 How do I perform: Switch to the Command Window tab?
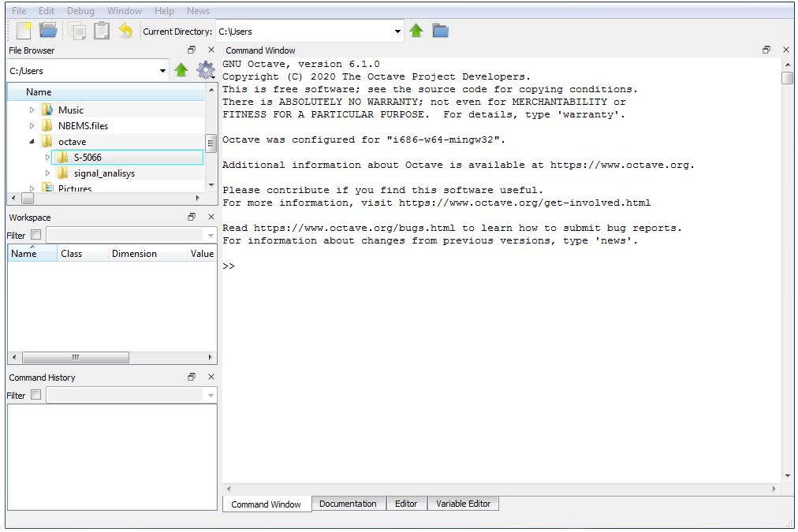(267, 504)
